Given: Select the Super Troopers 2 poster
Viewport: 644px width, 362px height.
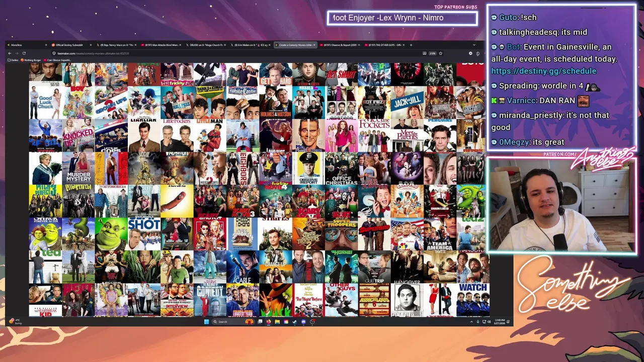Looking at the screenshot, I should click(x=308, y=235).
